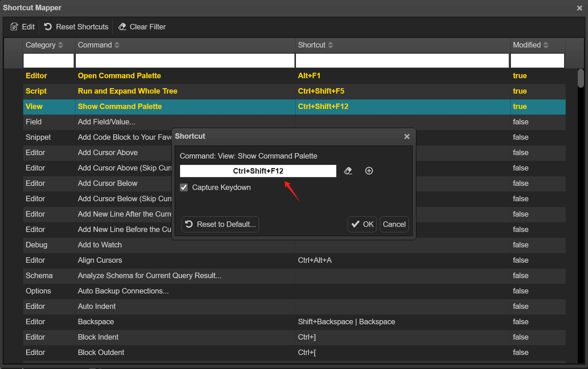This screenshot has width=588, height=369.
Task: Focus the Command filter field
Action: click(x=185, y=60)
